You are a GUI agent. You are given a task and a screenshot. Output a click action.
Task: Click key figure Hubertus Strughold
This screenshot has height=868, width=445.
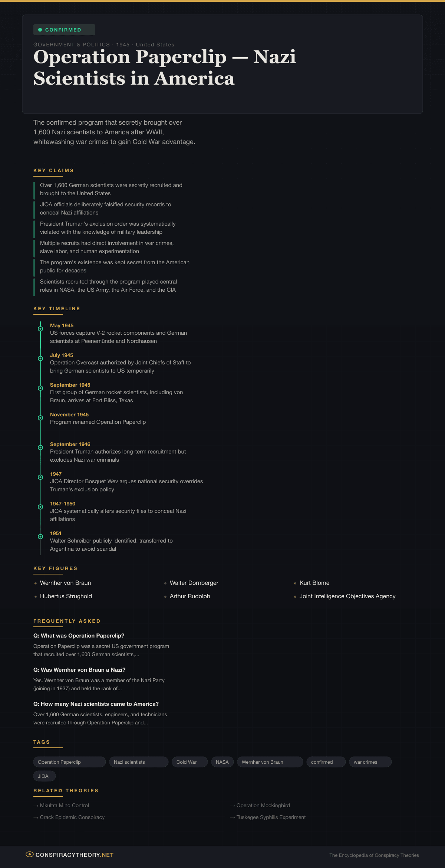coord(66,596)
